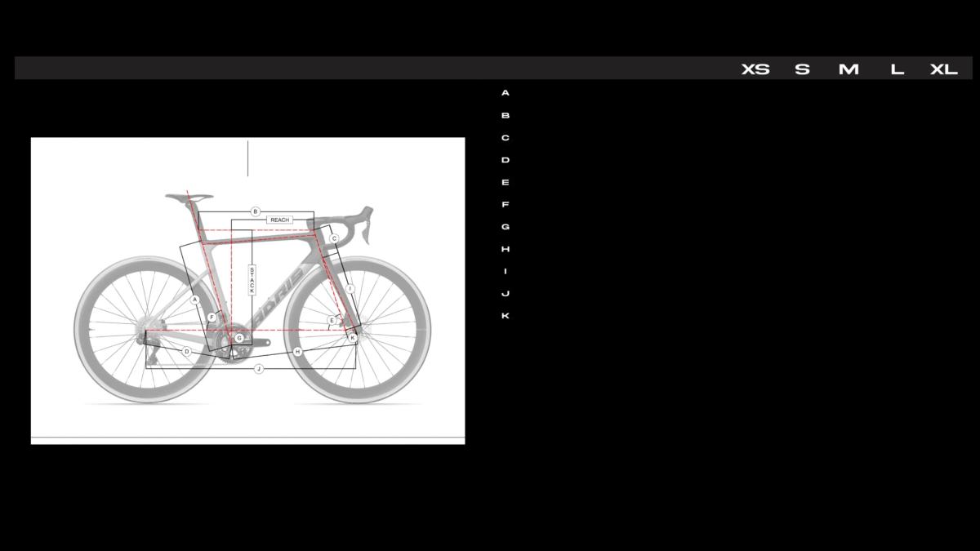
Task: Select the S size column header
Action: pos(802,69)
